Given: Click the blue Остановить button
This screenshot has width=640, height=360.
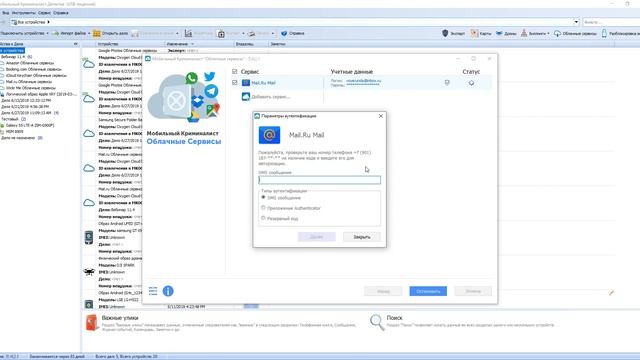Looking at the screenshot, I should (428, 291).
